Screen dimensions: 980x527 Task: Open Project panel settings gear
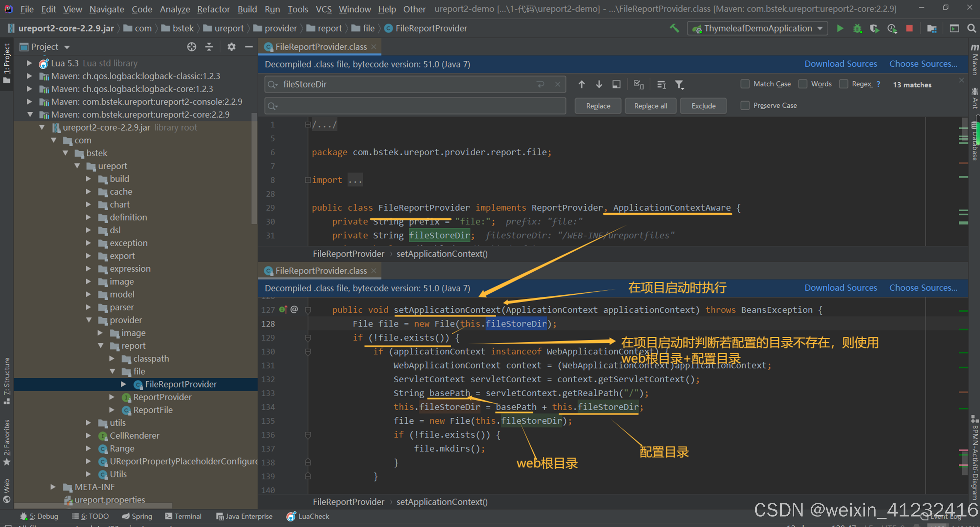point(231,47)
